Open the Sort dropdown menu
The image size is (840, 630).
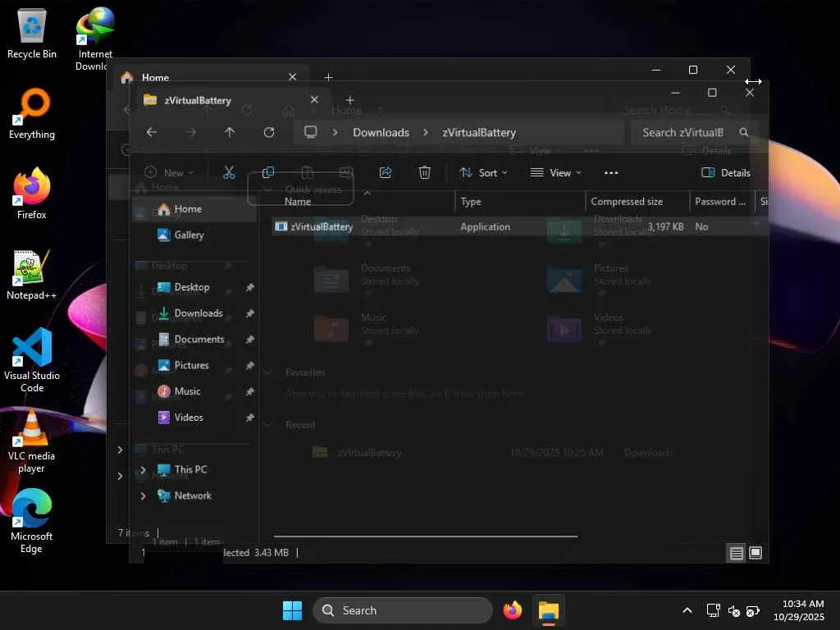pyautogui.click(x=483, y=172)
